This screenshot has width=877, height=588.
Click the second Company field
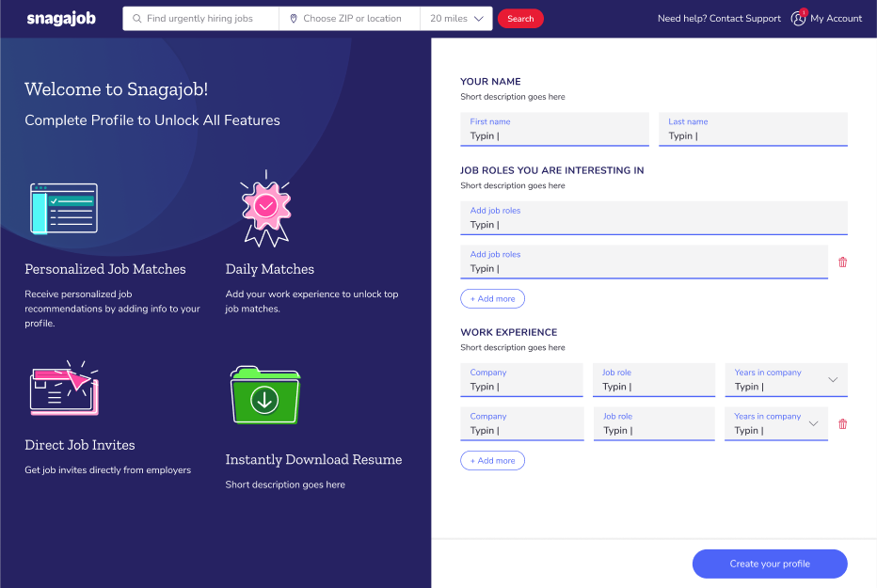pos(522,423)
